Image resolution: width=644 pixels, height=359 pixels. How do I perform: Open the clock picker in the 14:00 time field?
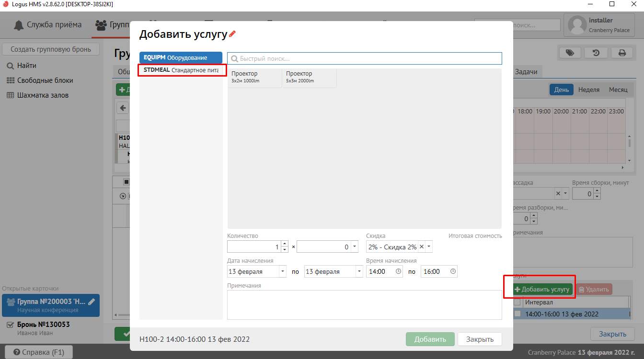(399, 271)
